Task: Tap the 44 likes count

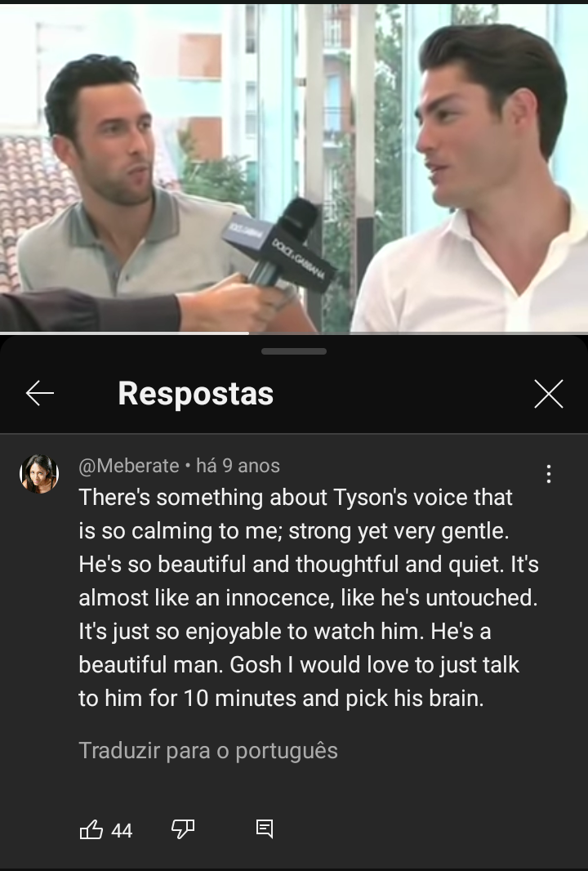Action: [122, 830]
